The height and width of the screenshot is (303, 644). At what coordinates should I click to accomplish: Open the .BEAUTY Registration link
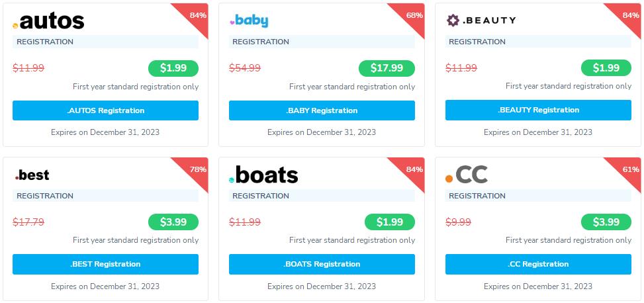point(538,110)
